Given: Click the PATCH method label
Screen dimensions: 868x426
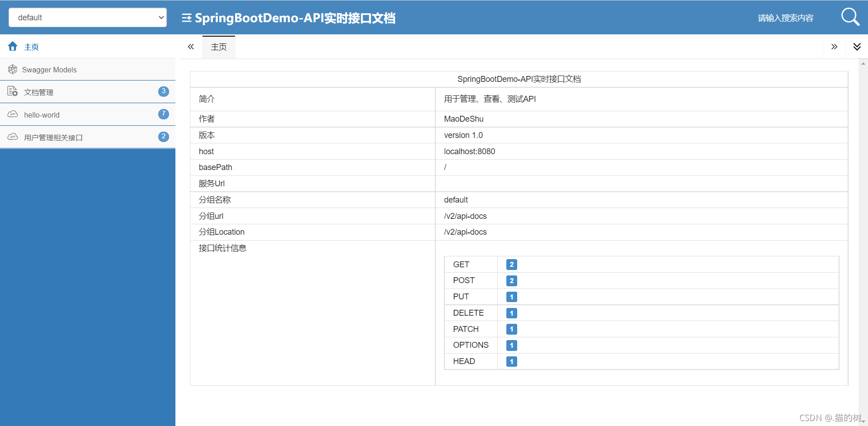Looking at the screenshot, I should (466, 329).
